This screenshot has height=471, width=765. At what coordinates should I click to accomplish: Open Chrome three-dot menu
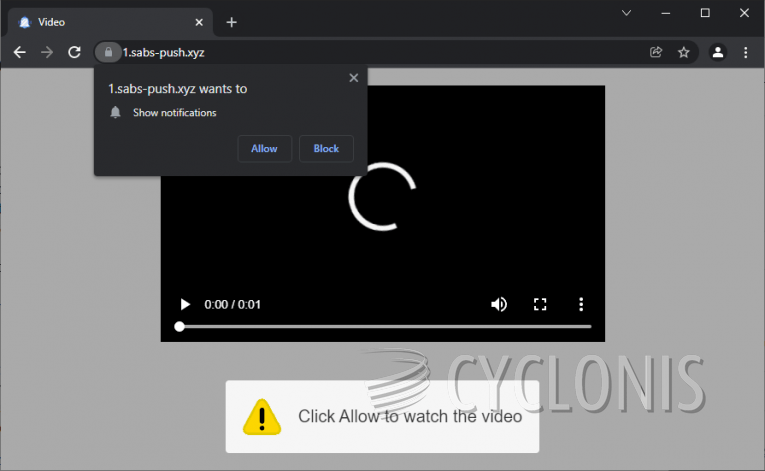click(x=745, y=52)
